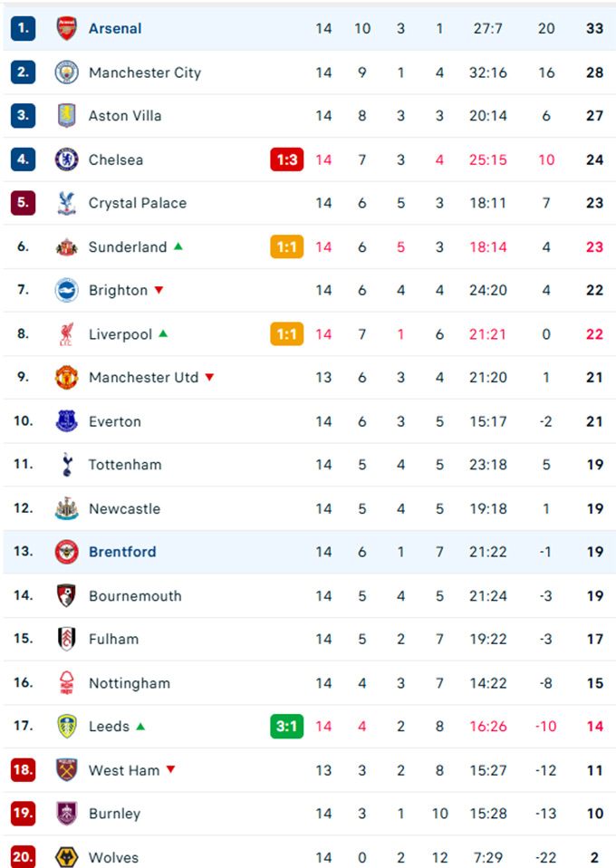Screen dimensions: 616x868
Task: Click the rank 18 relegation badge
Action: pyautogui.click(x=23, y=770)
